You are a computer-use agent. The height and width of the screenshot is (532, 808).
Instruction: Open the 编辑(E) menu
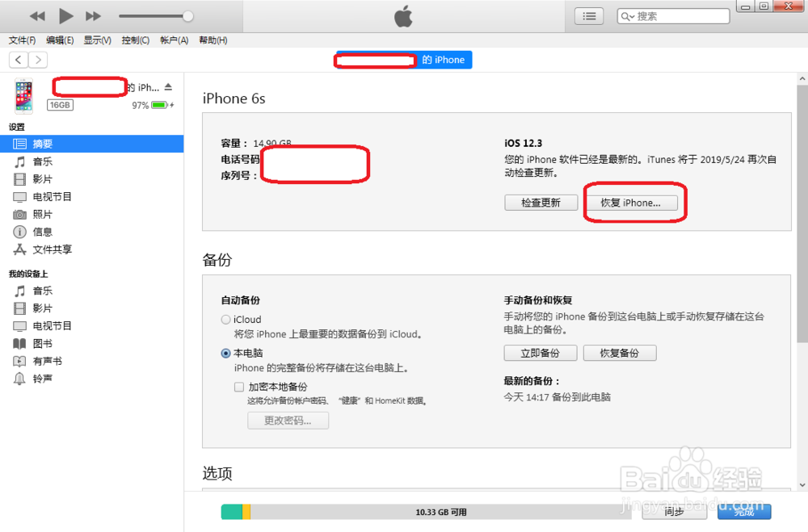pos(60,40)
